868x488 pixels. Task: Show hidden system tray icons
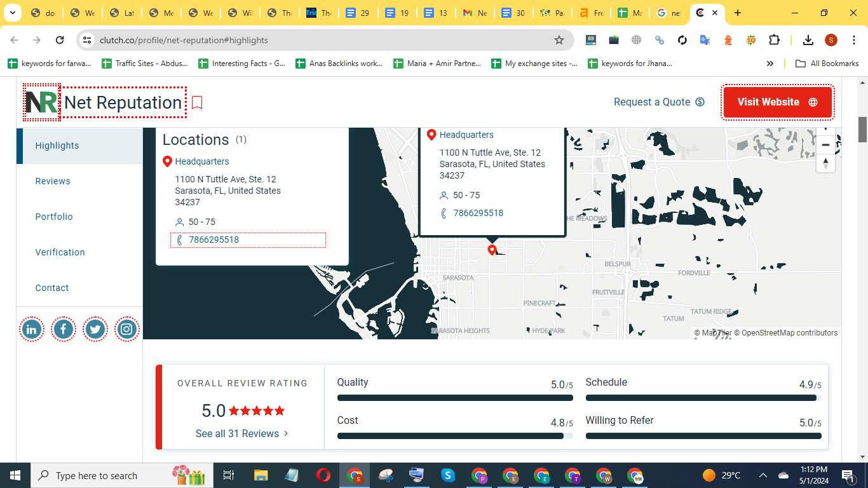click(x=763, y=475)
